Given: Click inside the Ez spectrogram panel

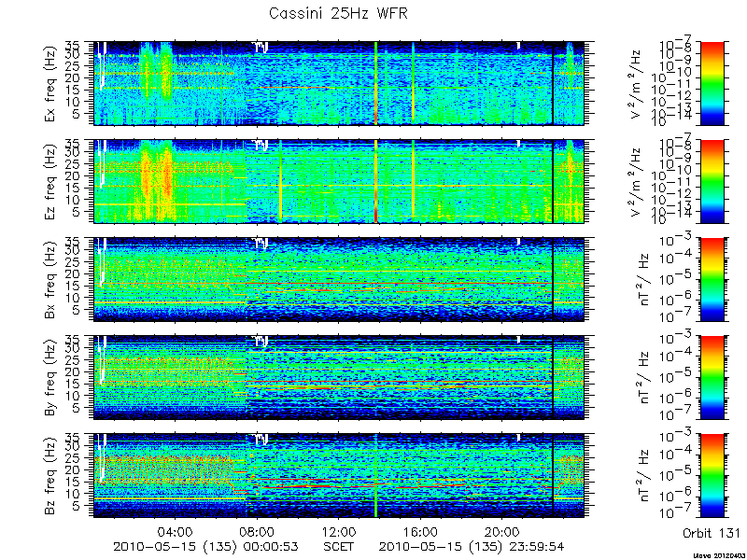Looking at the screenshot, I should [339, 181].
